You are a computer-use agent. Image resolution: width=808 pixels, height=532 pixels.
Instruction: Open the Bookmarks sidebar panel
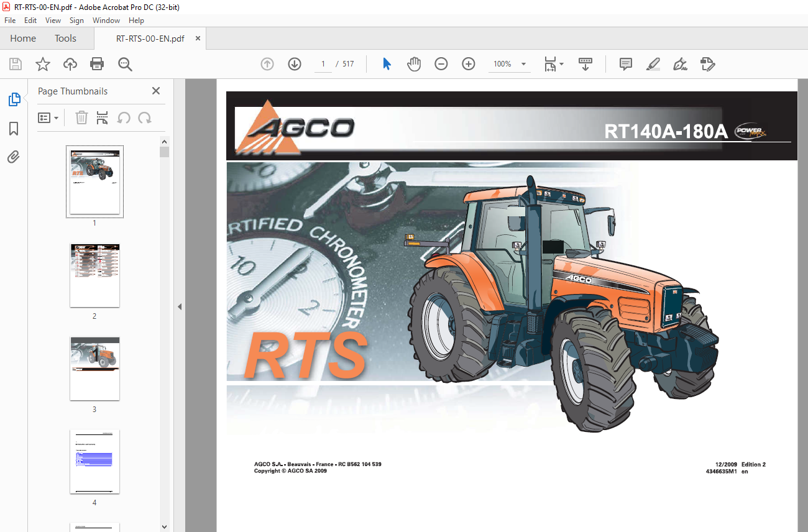pos(14,129)
